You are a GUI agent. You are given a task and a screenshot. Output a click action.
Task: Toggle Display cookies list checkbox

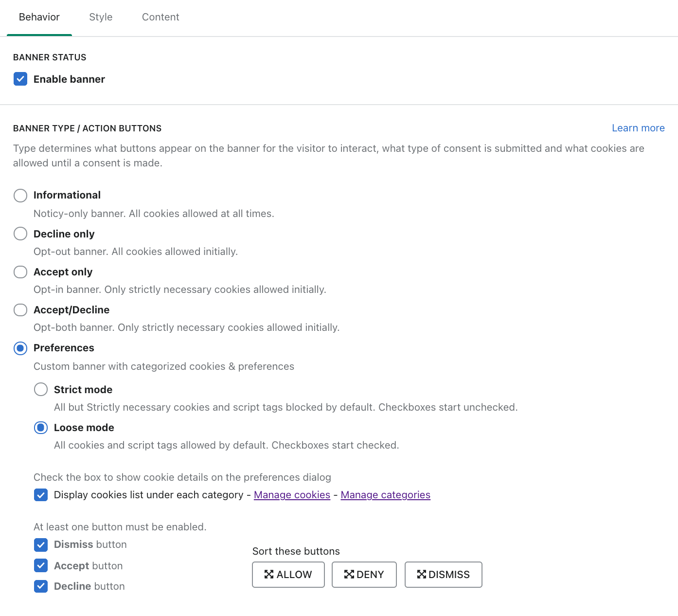[41, 495]
